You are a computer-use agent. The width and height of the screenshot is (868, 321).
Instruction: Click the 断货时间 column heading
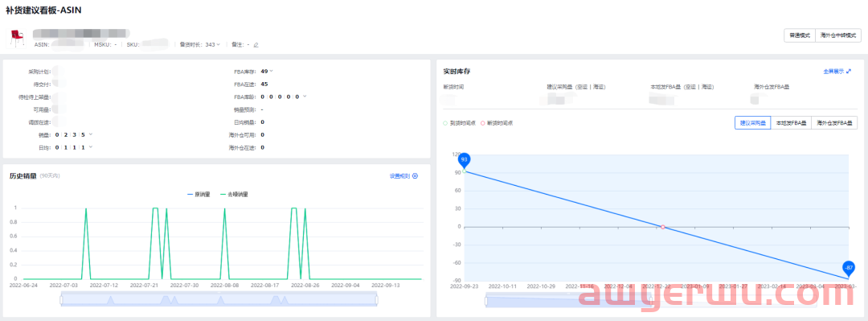[x=454, y=87]
